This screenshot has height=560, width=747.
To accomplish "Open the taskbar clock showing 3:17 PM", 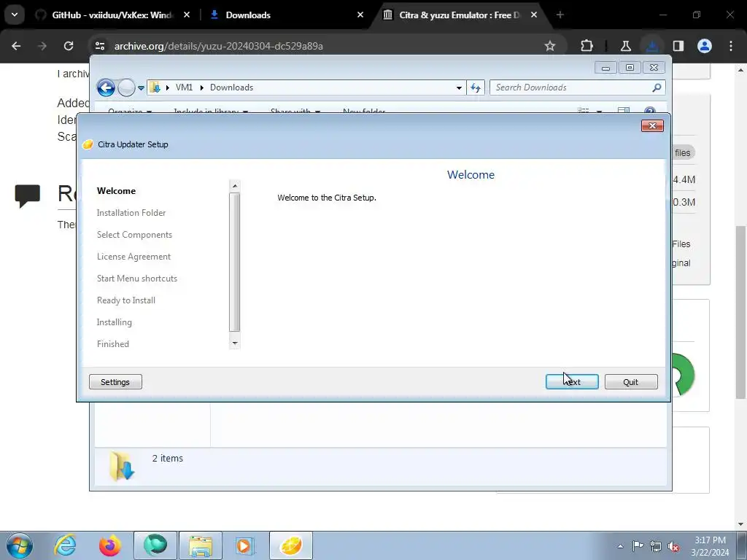I will pos(710,546).
